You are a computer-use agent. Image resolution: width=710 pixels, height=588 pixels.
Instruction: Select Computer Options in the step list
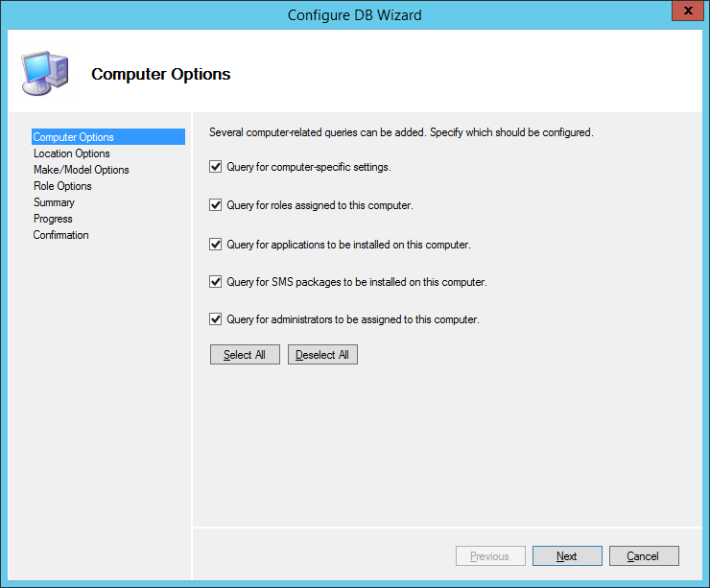[x=74, y=137]
